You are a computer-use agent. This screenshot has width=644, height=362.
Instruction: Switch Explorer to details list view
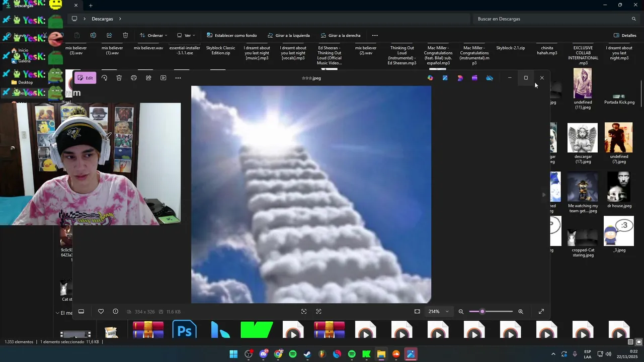(x=630, y=342)
